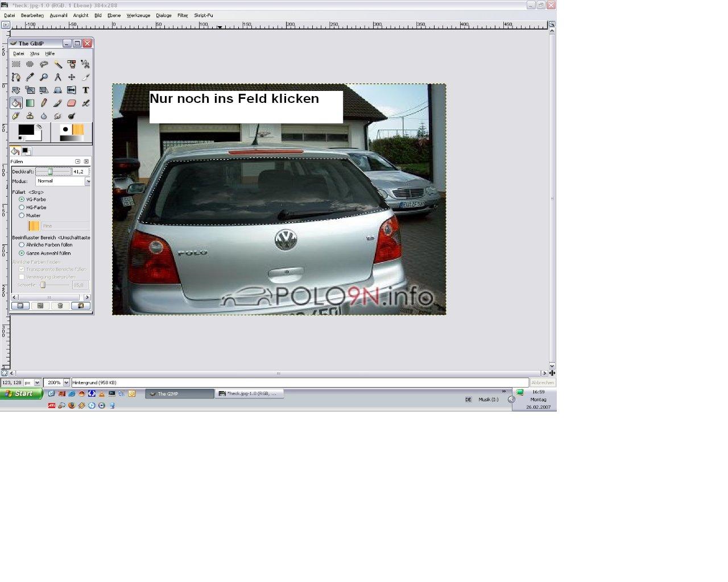Select the Clone stamp tool
Viewport: 728px width, 582px height.
click(30, 116)
